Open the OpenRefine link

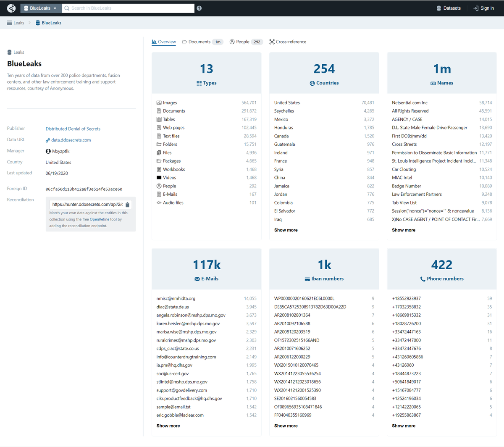click(100, 219)
